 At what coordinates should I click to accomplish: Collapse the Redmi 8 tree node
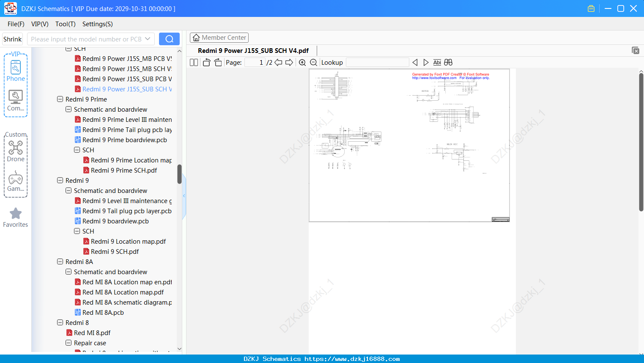(x=60, y=322)
